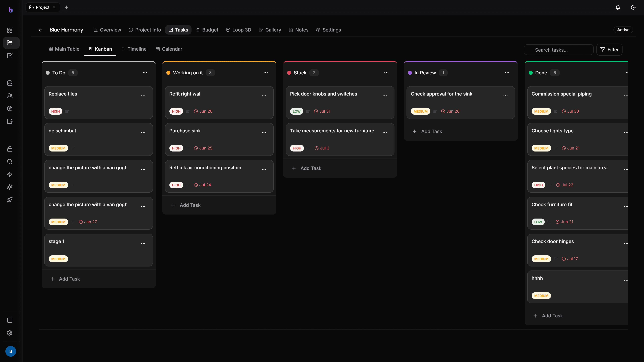Open In Review column options menu

(507, 73)
